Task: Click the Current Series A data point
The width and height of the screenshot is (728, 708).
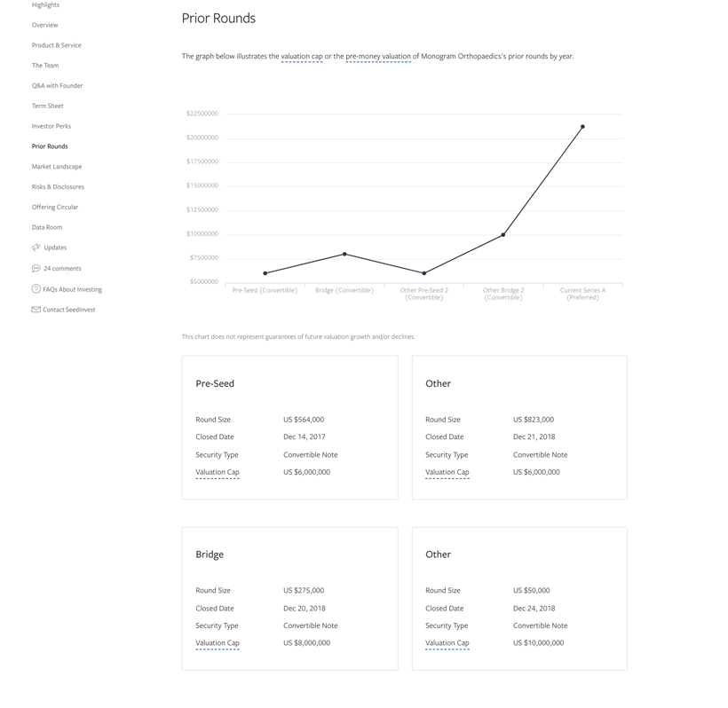Action: (582, 127)
